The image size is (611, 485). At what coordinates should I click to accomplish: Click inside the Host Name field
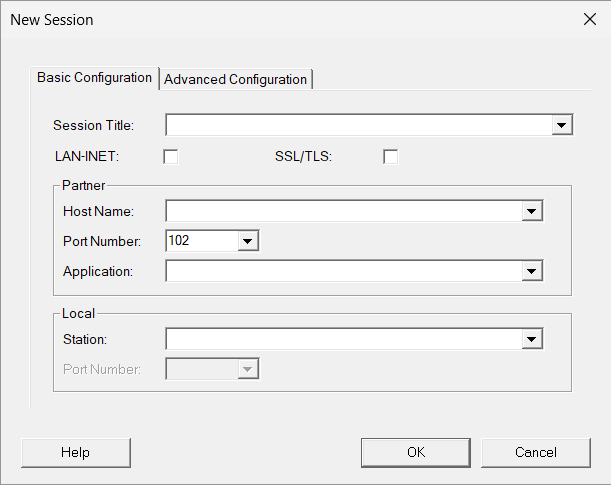(344, 211)
